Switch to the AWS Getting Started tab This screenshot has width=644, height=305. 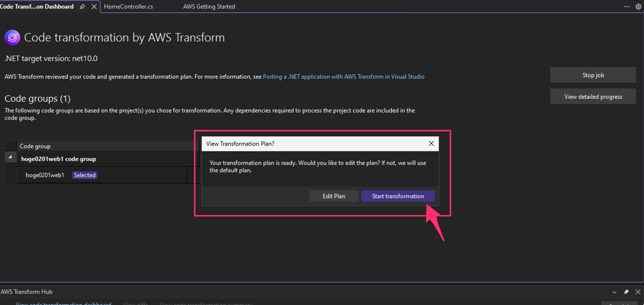209,7
